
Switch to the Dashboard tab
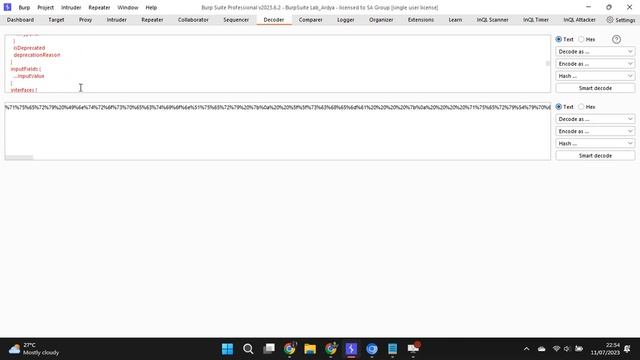coord(20,20)
